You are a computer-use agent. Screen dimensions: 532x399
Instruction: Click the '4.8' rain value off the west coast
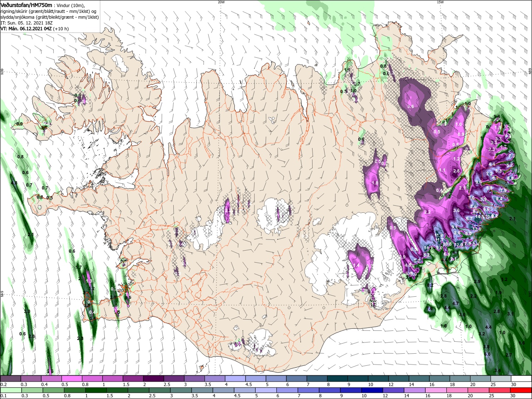(14, 183)
